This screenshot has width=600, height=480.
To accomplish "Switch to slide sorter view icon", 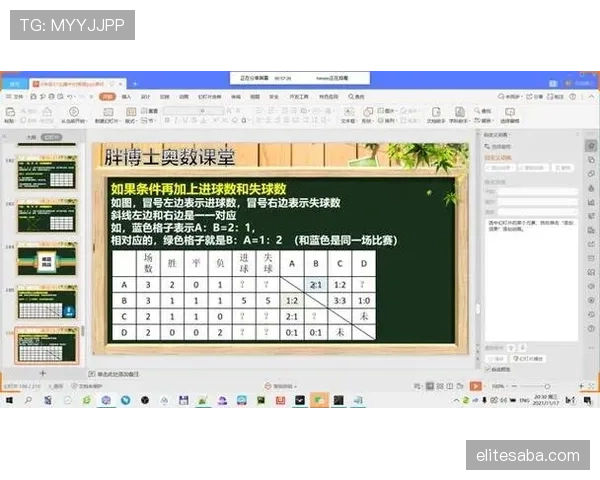I will [x=440, y=386].
